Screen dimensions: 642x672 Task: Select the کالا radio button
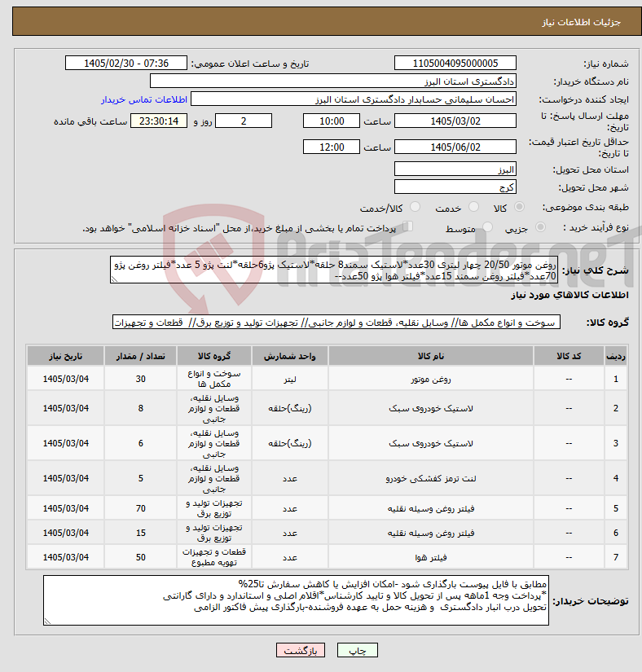[x=519, y=207]
